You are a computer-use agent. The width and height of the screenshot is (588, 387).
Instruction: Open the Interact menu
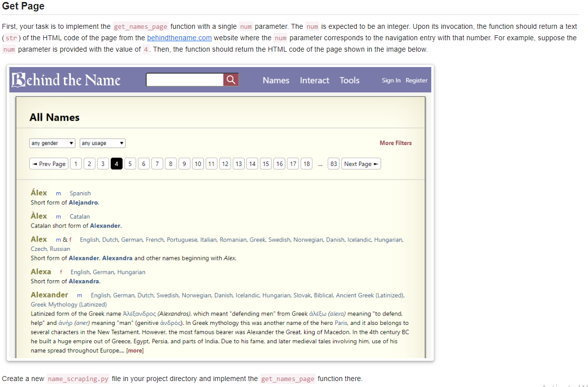tap(314, 80)
